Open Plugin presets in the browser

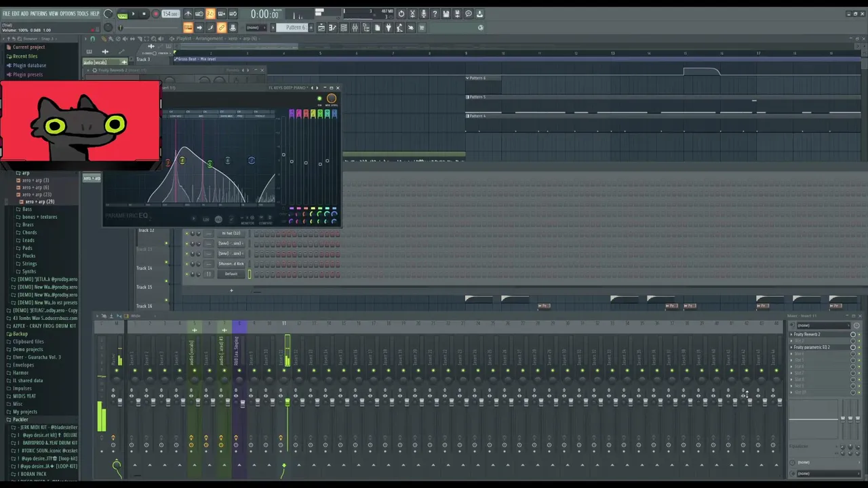coord(28,75)
